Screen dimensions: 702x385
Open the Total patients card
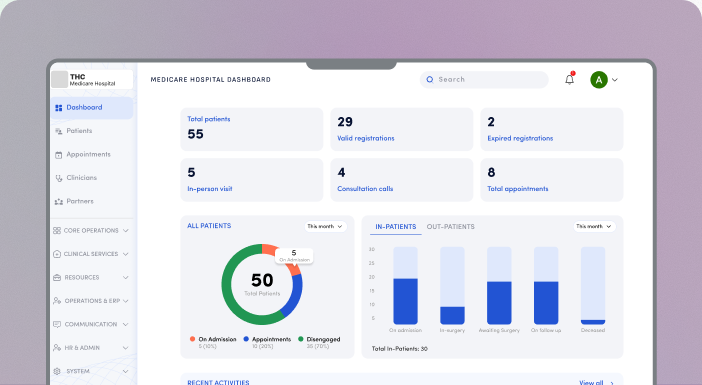pyautogui.click(x=252, y=129)
